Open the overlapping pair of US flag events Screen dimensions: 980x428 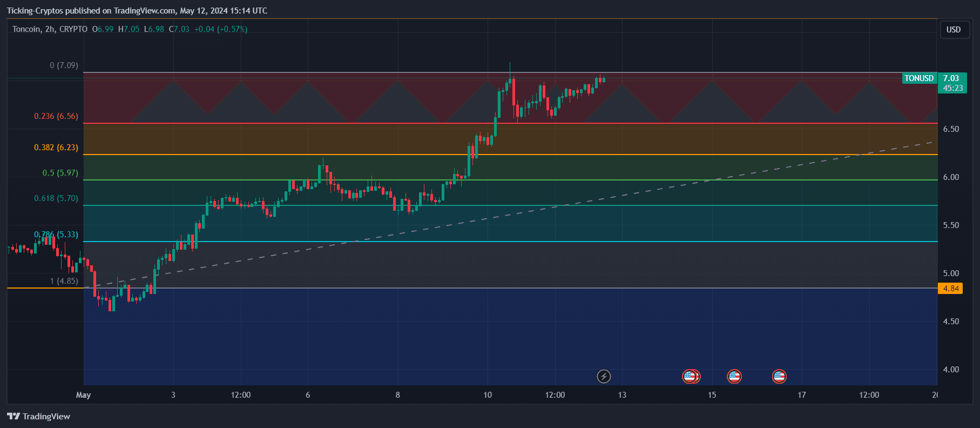[691, 376]
